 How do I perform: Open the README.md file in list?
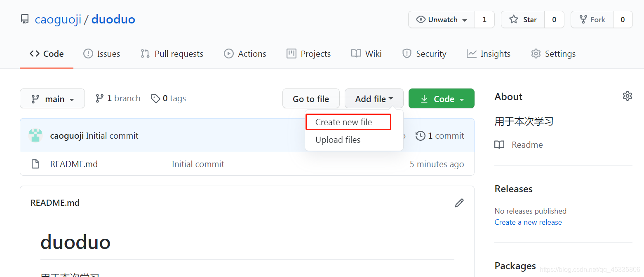(x=74, y=164)
